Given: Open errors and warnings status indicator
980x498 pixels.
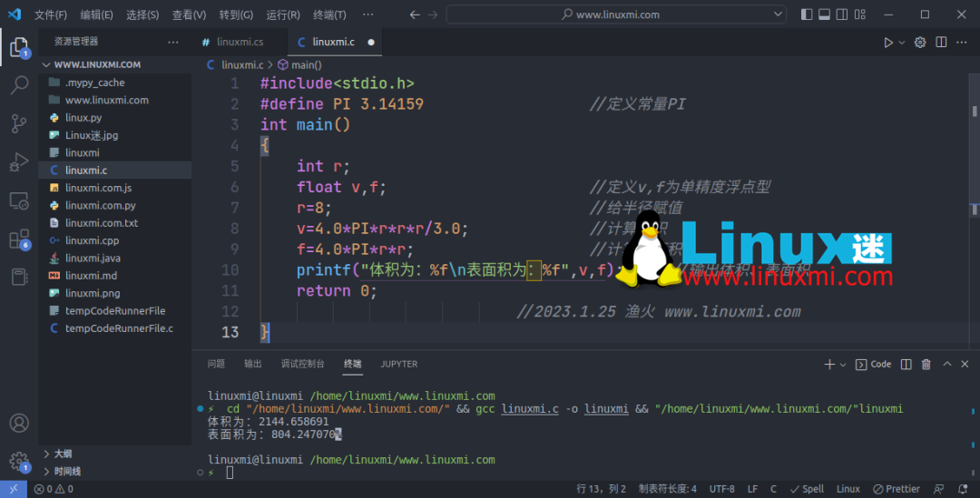Looking at the screenshot, I should [x=54, y=489].
